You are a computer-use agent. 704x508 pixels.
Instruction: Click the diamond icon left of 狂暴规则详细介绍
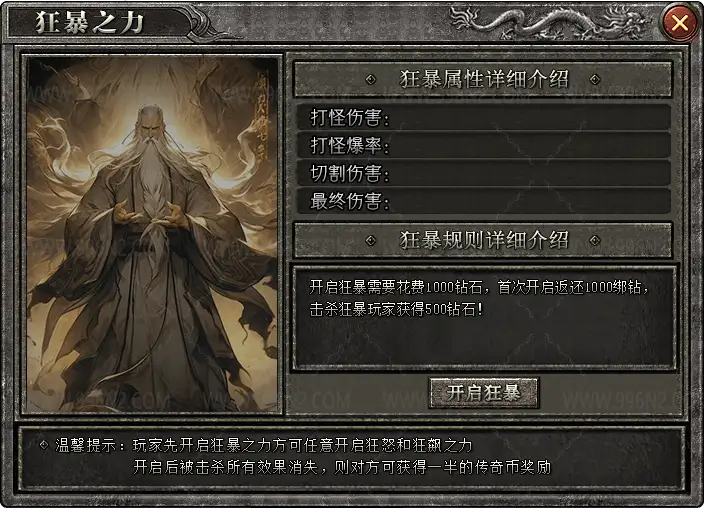click(x=371, y=240)
